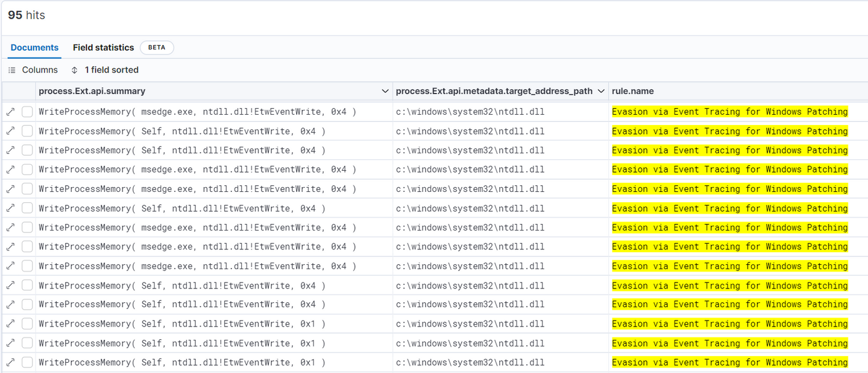Expand the fifth row's document details

(12, 188)
